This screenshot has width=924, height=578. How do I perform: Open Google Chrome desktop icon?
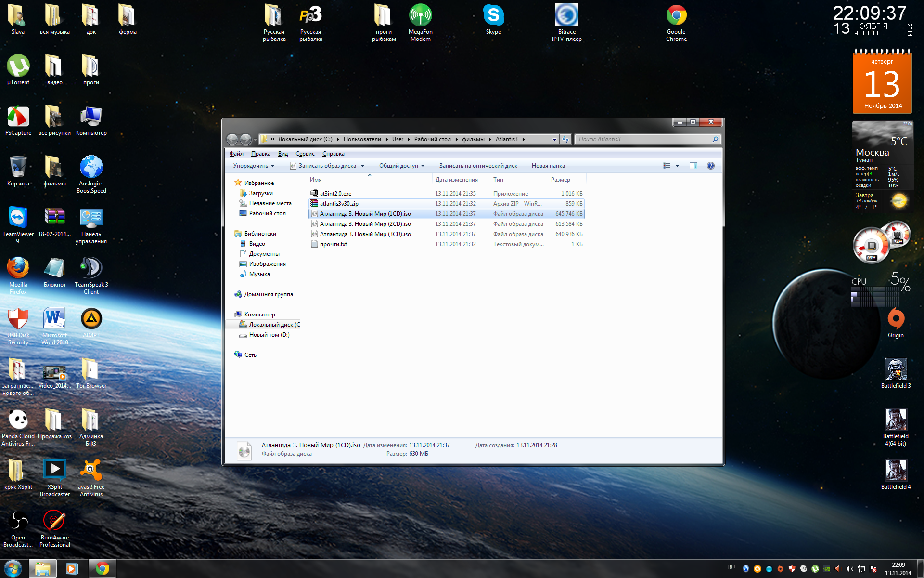coord(676,23)
